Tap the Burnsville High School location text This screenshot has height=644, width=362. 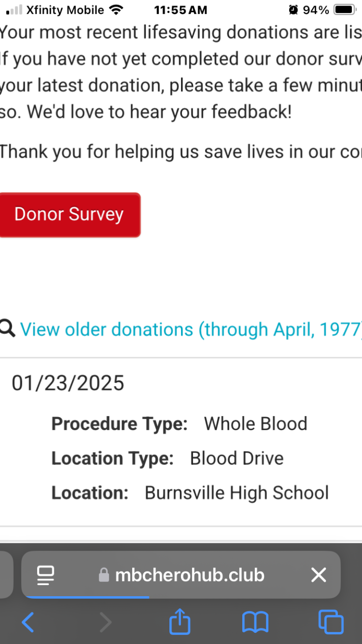[236, 493]
